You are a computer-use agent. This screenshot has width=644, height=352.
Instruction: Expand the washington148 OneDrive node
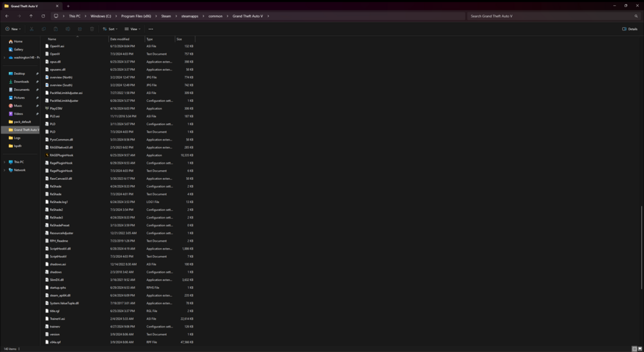(5, 57)
